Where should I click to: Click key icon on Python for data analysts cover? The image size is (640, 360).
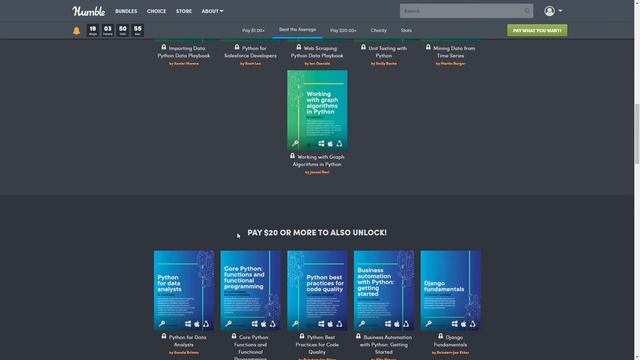(162, 324)
